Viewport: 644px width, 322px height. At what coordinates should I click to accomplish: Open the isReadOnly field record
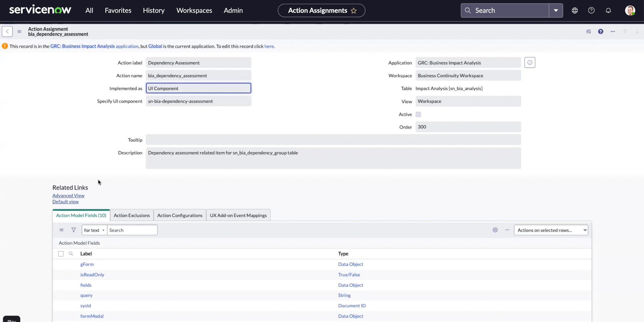coord(92,275)
